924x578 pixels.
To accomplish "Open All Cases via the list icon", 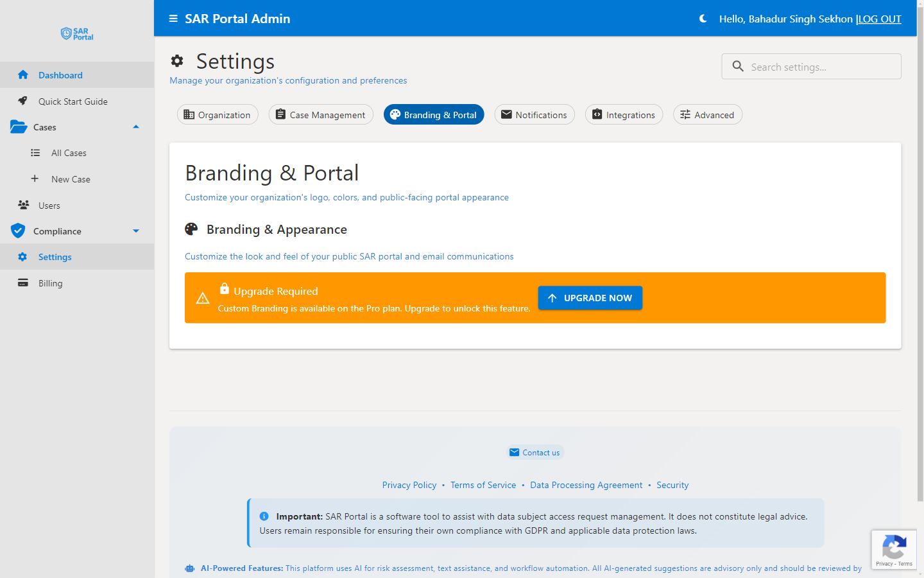I will tap(34, 152).
